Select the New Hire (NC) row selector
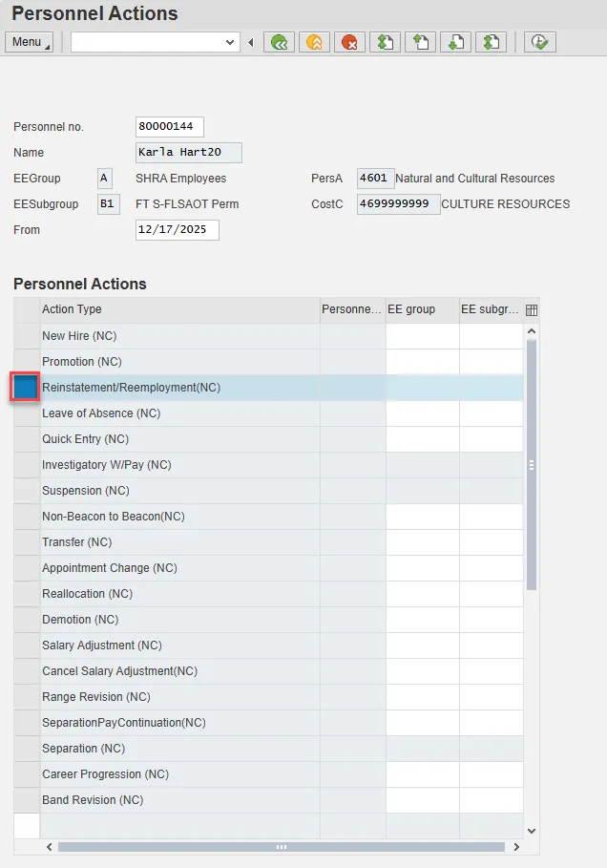 27,336
